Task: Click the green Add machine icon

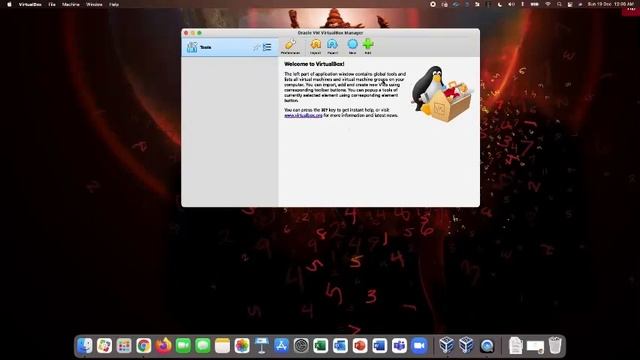Action: pos(368,47)
